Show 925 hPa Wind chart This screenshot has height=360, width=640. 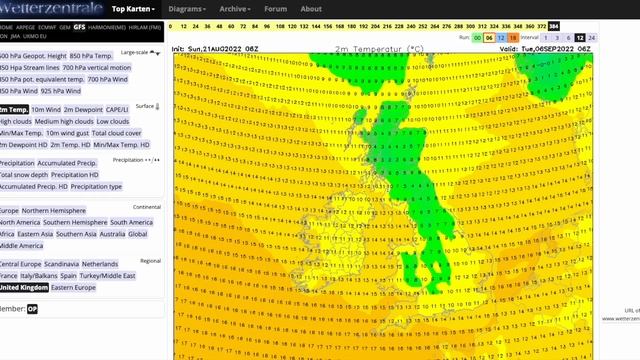coord(61,91)
